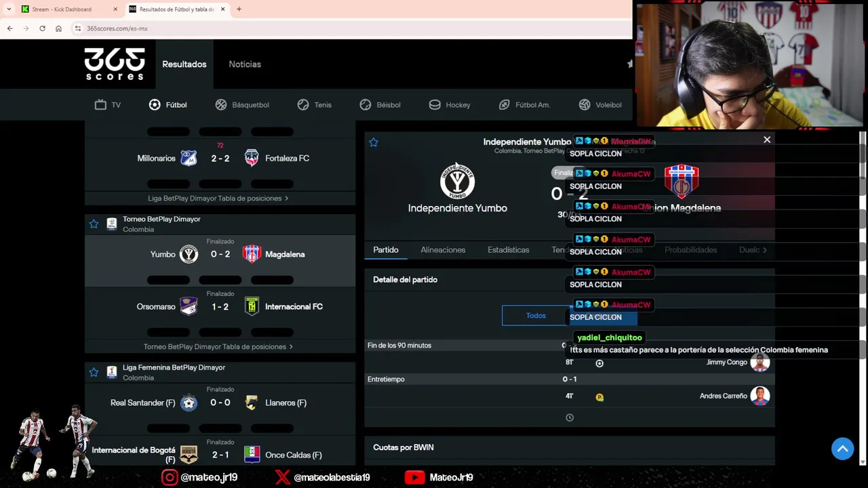Click the yellow card event icon

pyautogui.click(x=599, y=397)
